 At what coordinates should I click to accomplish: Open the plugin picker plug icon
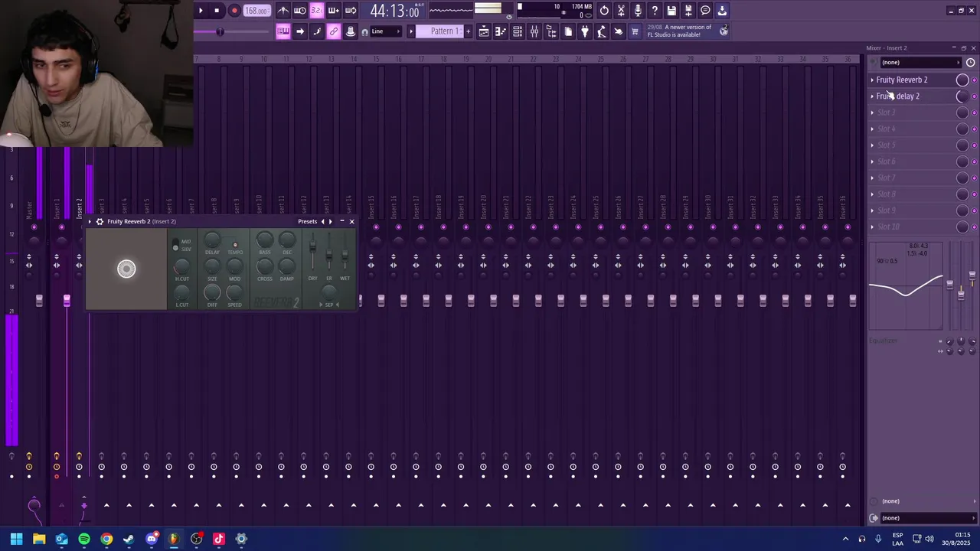pos(585,31)
